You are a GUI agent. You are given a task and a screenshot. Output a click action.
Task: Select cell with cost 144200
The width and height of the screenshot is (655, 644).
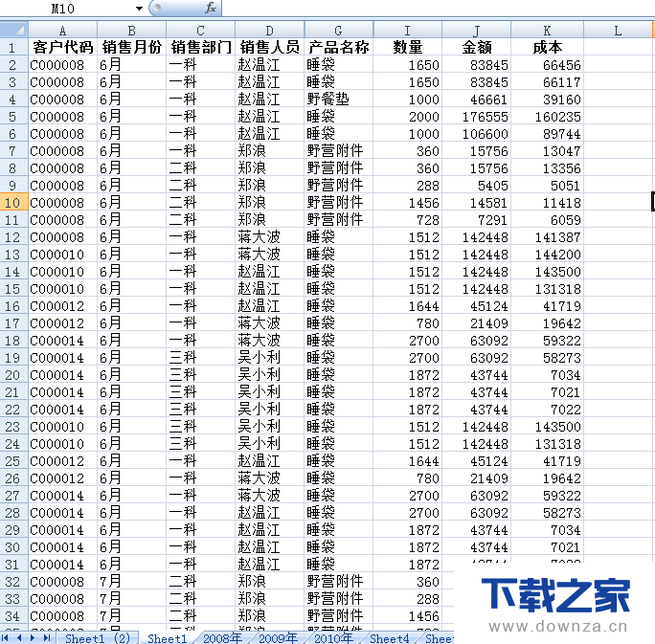[547, 255]
